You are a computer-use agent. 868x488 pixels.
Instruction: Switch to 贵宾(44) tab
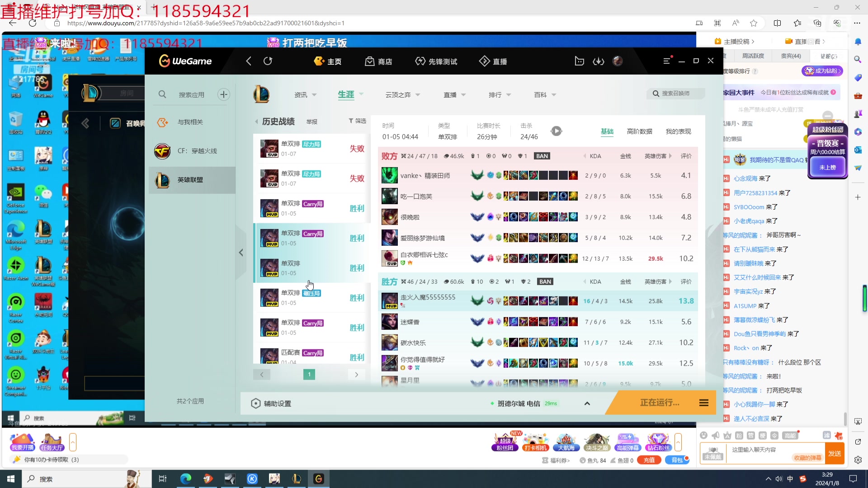point(791,56)
